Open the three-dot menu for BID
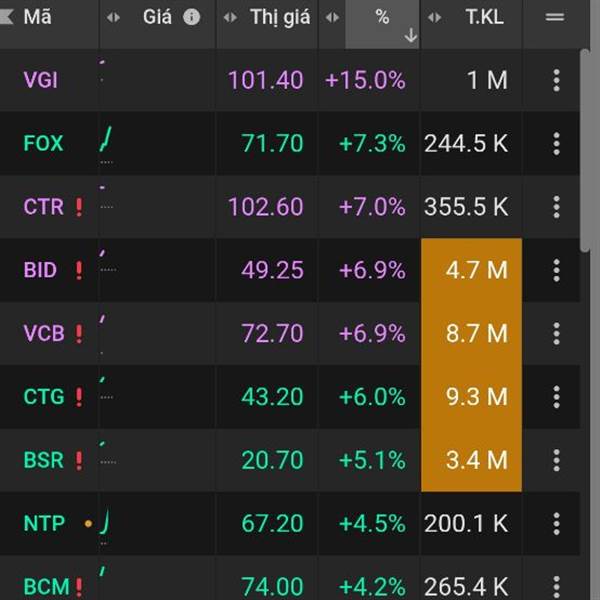 [556, 270]
